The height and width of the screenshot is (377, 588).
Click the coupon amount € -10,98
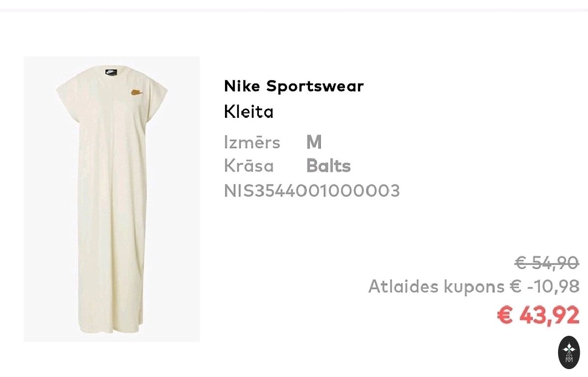pyautogui.click(x=544, y=286)
